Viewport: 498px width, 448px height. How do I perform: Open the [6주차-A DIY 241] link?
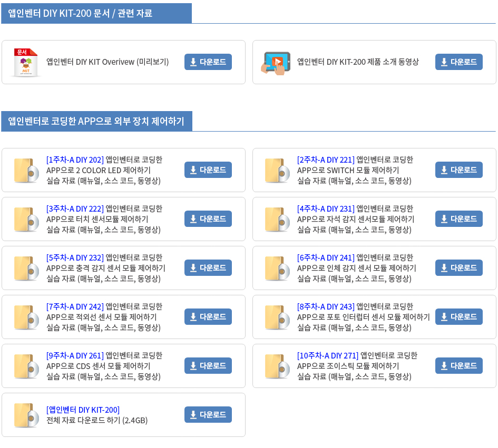[326, 257]
